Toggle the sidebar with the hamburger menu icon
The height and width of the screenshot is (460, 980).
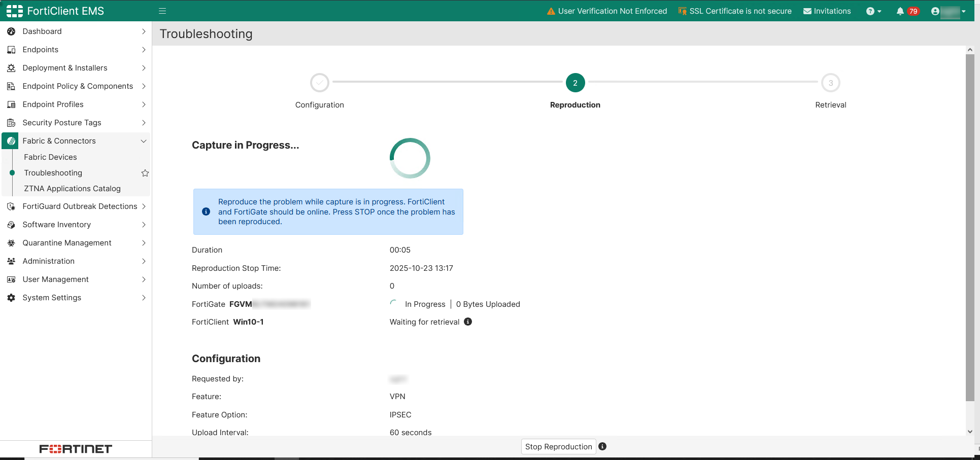pyautogui.click(x=162, y=11)
